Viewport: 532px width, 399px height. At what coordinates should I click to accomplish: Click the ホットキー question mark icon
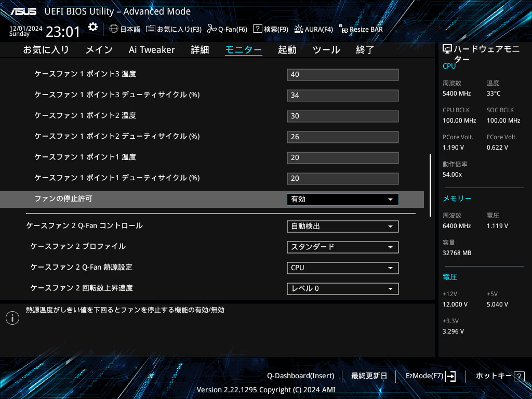(519, 376)
